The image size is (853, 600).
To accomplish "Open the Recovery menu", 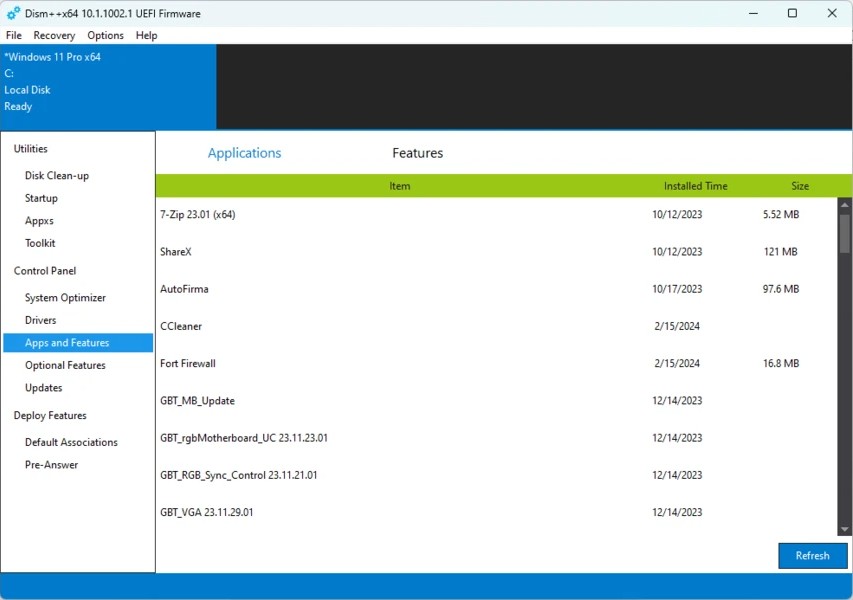I will (54, 35).
